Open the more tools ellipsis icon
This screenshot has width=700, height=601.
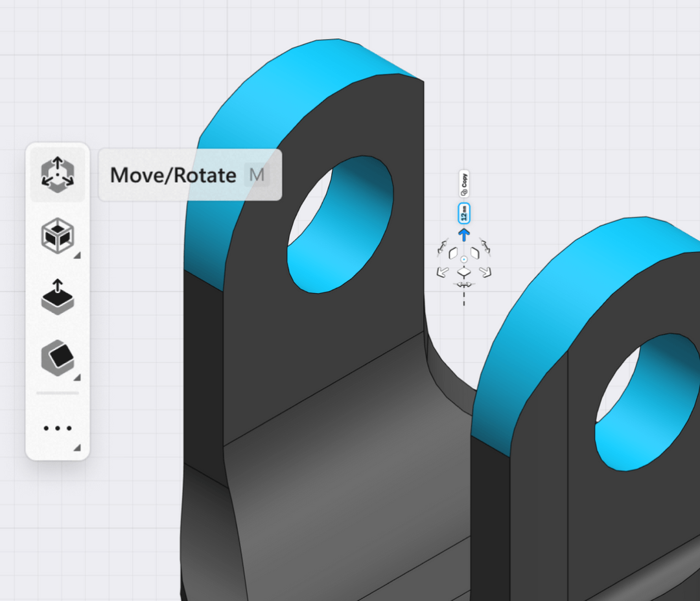(x=58, y=428)
